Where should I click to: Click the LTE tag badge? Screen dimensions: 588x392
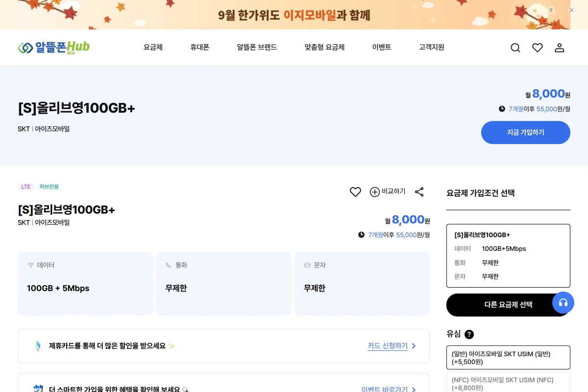coord(26,187)
